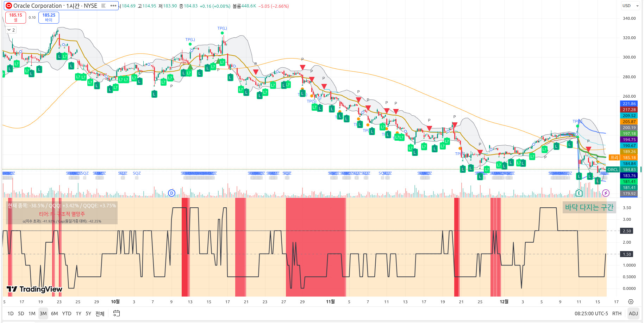Click the 217.28 dark red price label

629,110
